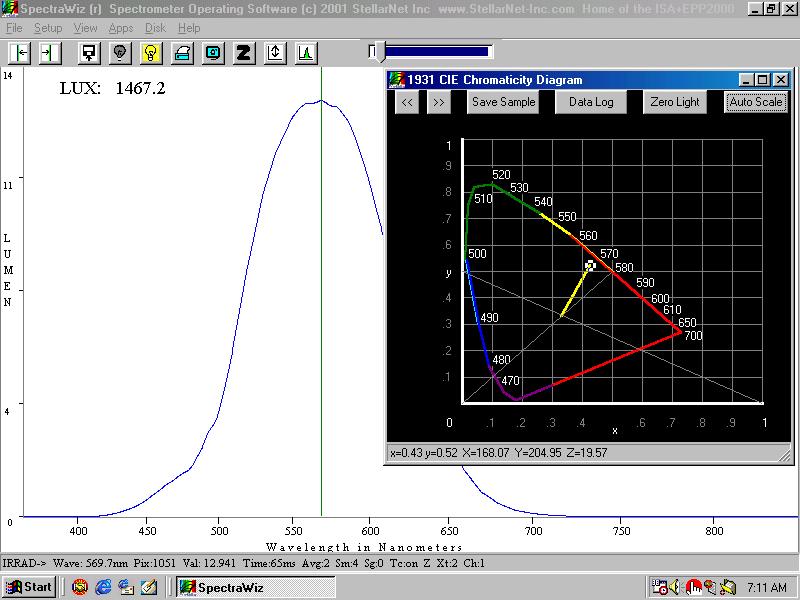Image resolution: width=800 pixels, height=600 pixels.
Task: Open the Apps menu
Action: point(120,28)
